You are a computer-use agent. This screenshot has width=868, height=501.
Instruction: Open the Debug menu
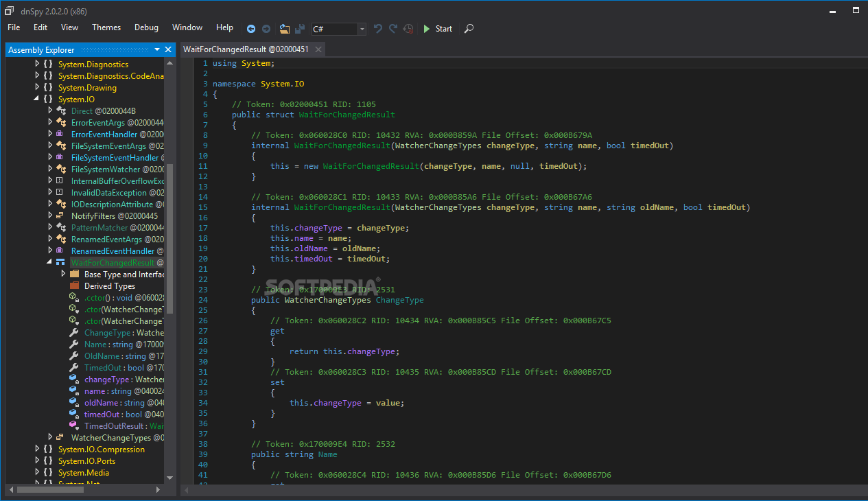tap(146, 28)
